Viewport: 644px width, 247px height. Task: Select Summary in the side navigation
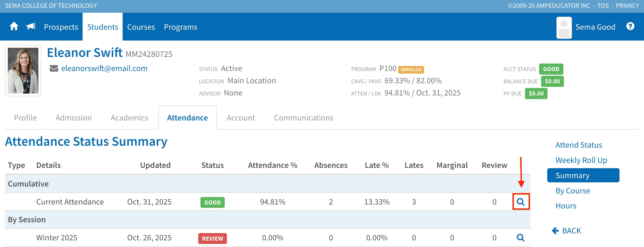583,175
